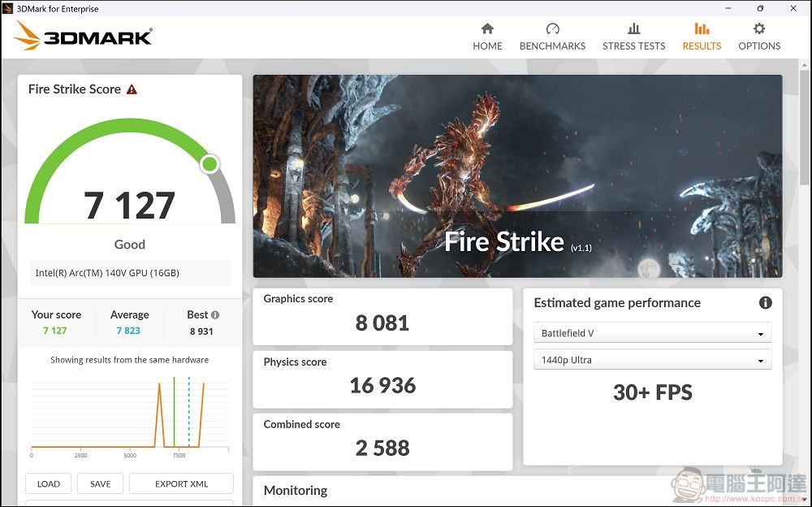812x507 pixels.
Task: Click the Fire Strike banner image
Action: [517, 176]
